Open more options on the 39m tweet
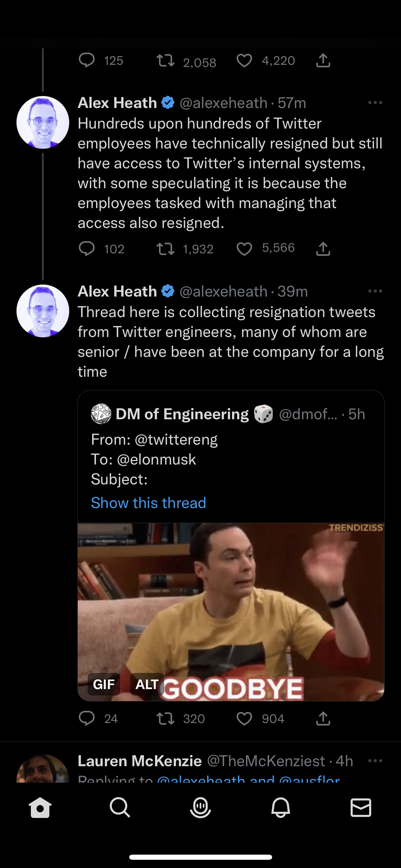The image size is (401, 868). (375, 291)
